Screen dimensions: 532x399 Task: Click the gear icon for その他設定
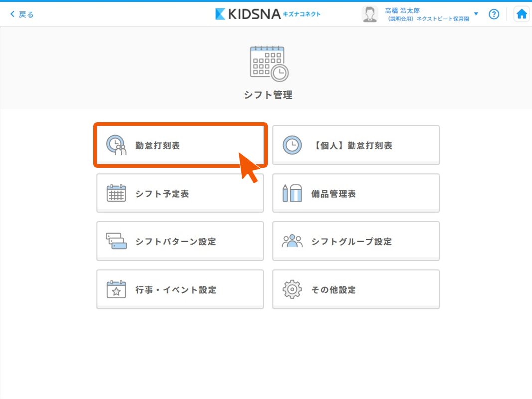(292, 290)
